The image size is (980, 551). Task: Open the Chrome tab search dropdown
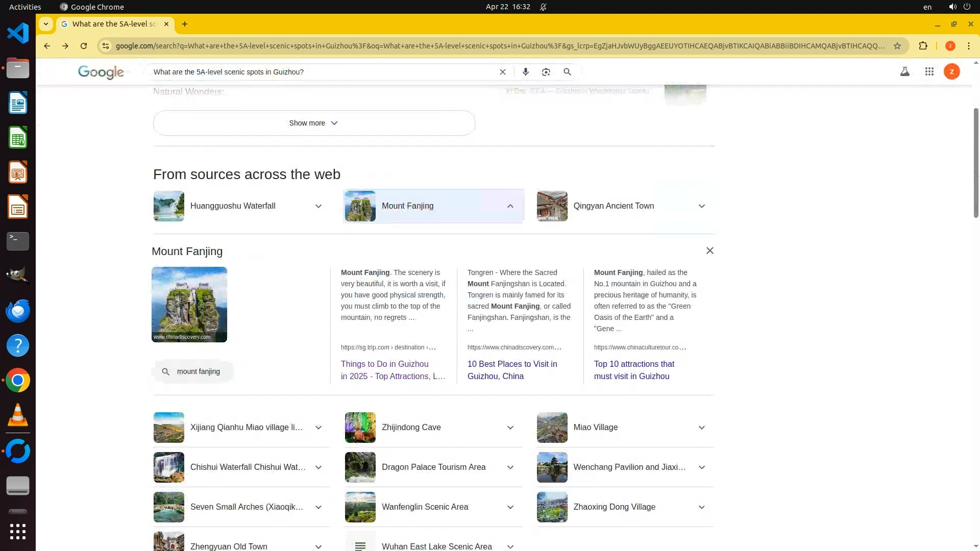pos(46,24)
